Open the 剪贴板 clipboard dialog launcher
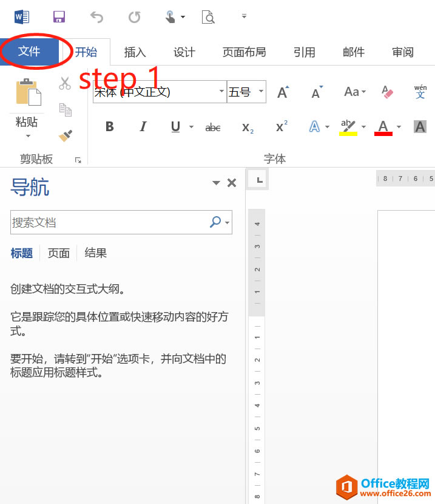The width and height of the screenshot is (435, 504). 78,160
